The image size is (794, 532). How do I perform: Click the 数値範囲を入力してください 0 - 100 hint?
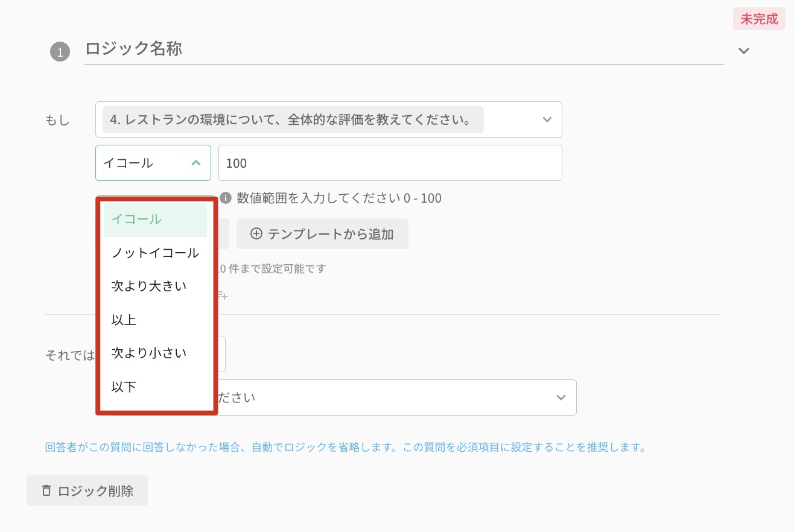[x=339, y=198]
